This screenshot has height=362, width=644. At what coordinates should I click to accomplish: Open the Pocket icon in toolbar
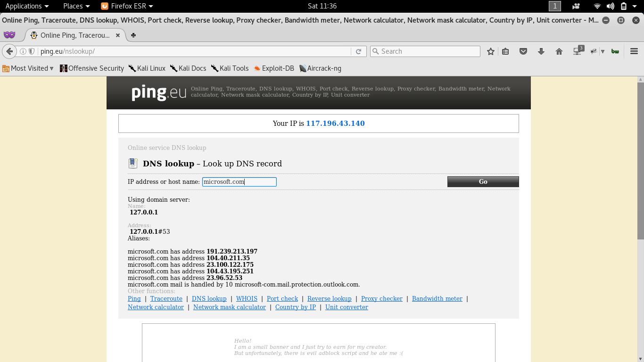pos(523,51)
